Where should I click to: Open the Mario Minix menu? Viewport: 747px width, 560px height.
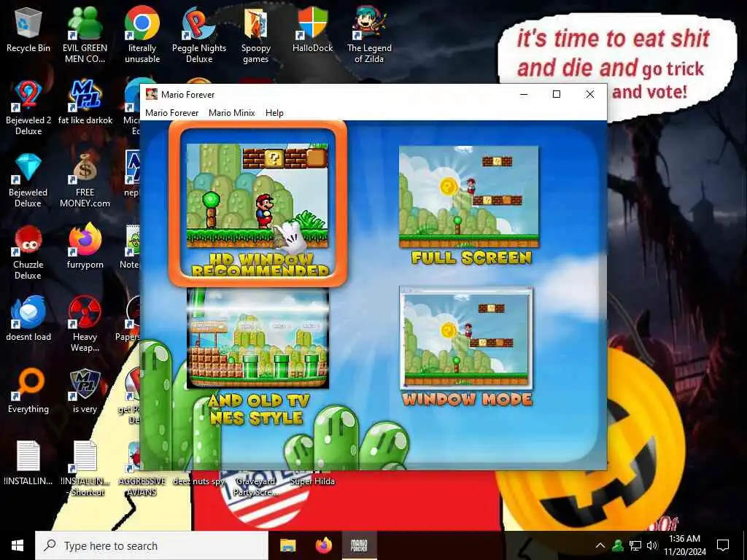coord(231,113)
